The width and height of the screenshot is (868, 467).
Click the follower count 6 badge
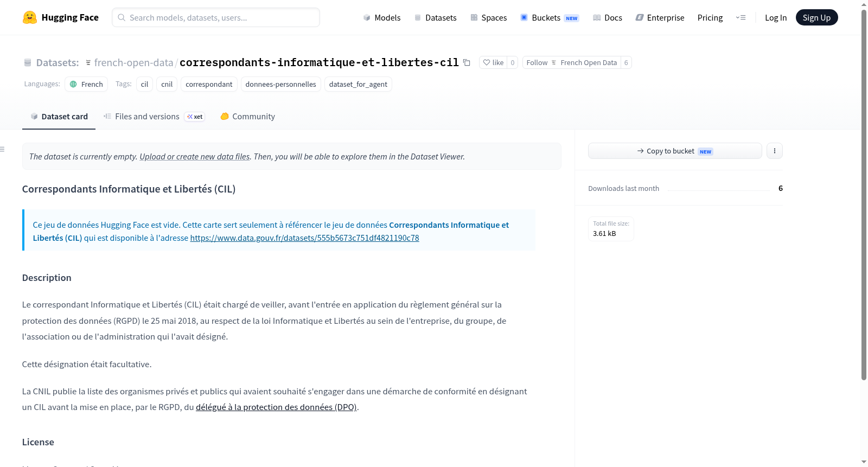coord(626,62)
